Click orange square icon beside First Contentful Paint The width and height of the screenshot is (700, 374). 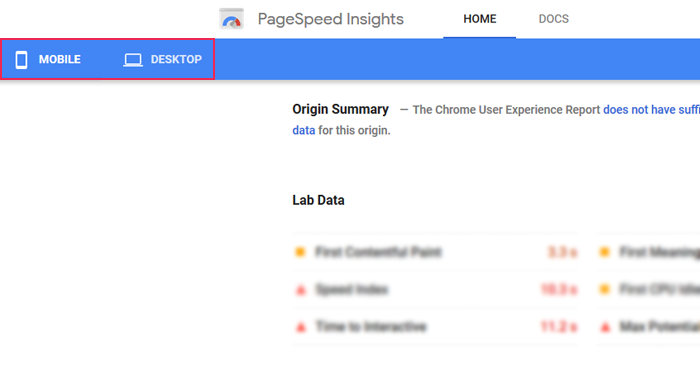(x=300, y=252)
